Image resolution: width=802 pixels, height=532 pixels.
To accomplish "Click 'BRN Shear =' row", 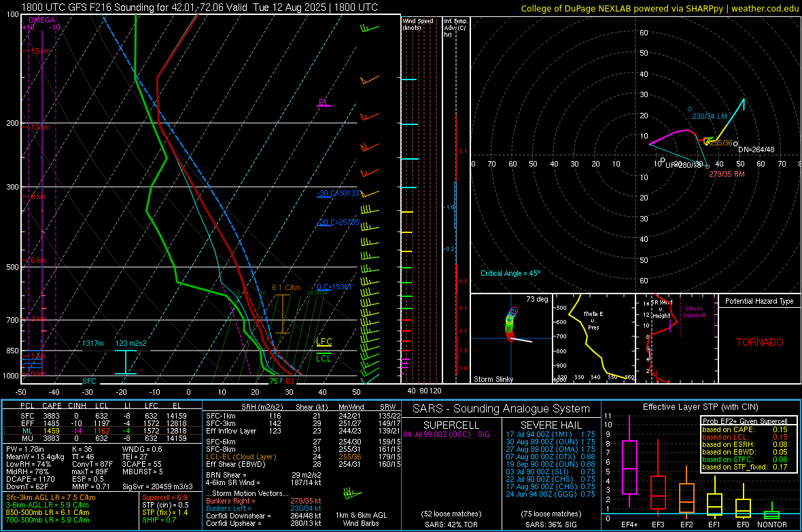I will pos(264,475).
